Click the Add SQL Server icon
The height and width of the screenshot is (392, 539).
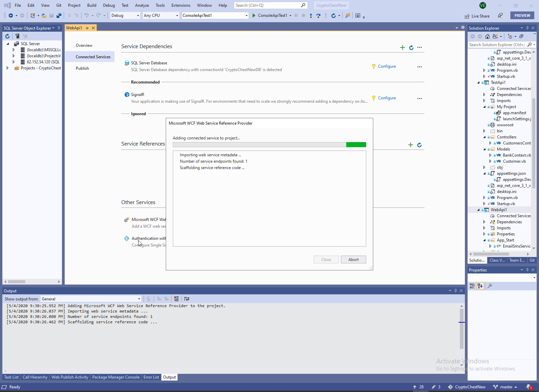pos(17,36)
